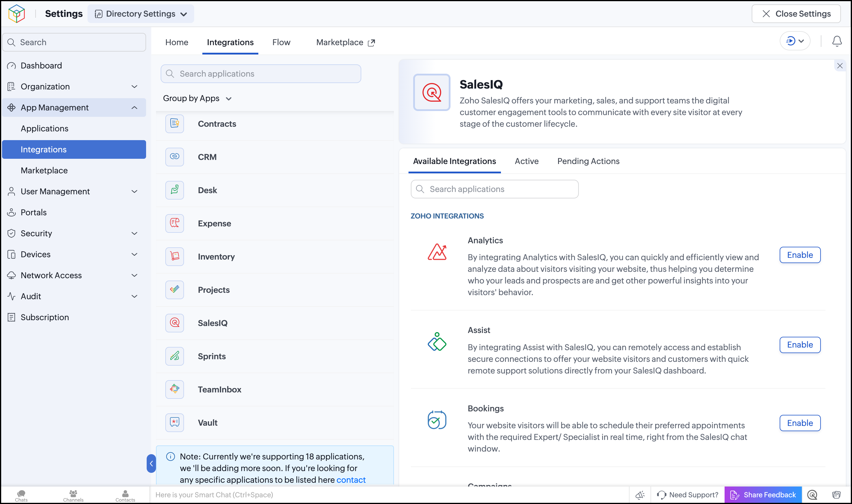The height and width of the screenshot is (504, 852).
Task: Click the Analytics integration icon
Action: point(437,252)
